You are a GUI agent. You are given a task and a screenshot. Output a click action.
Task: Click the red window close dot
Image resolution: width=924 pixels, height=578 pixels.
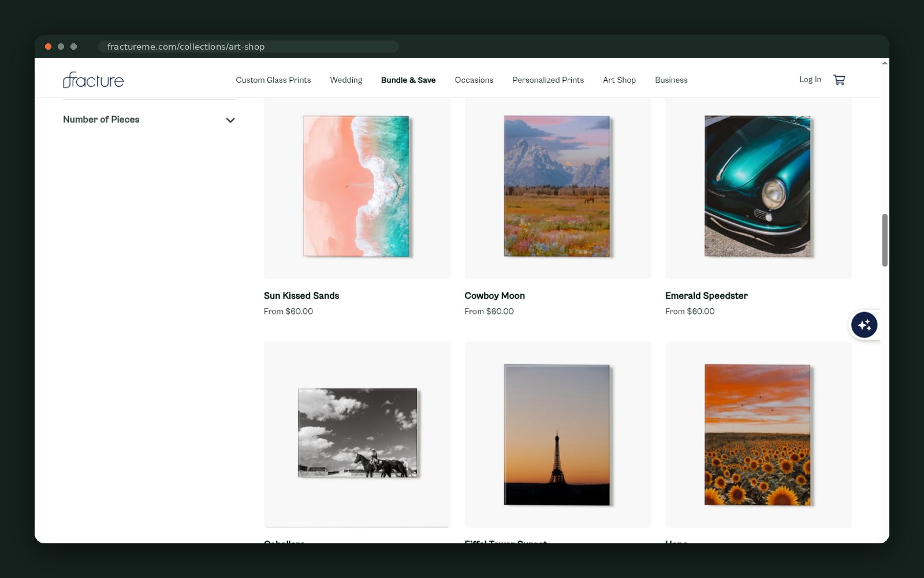pyautogui.click(x=49, y=46)
